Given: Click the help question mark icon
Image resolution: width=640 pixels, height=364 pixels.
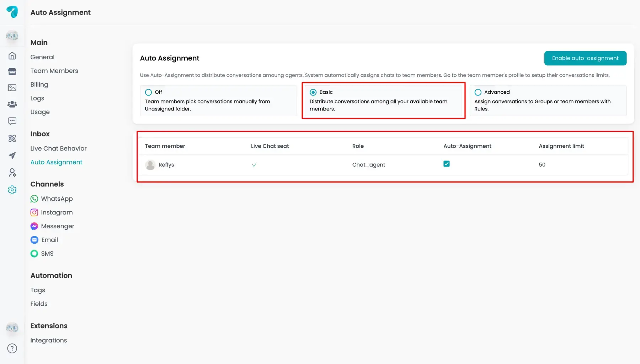Looking at the screenshot, I should coord(12,348).
